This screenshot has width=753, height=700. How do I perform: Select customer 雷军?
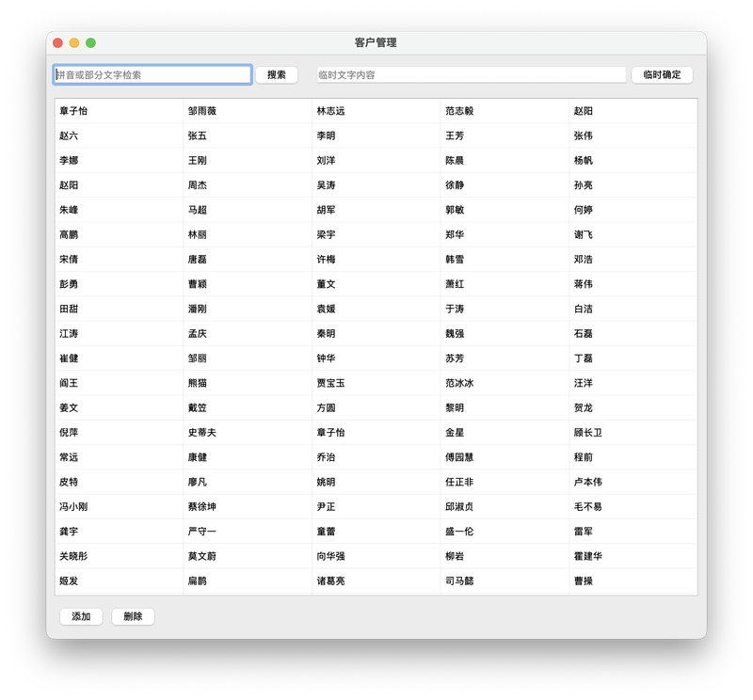(x=633, y=532)
